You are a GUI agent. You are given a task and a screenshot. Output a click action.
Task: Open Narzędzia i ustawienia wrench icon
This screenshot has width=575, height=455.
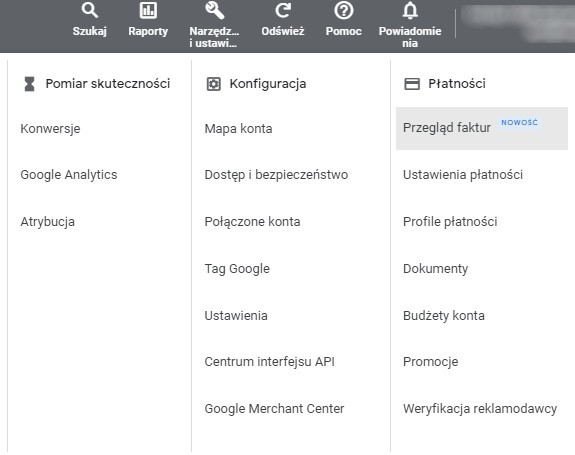[x=214, y=10]
